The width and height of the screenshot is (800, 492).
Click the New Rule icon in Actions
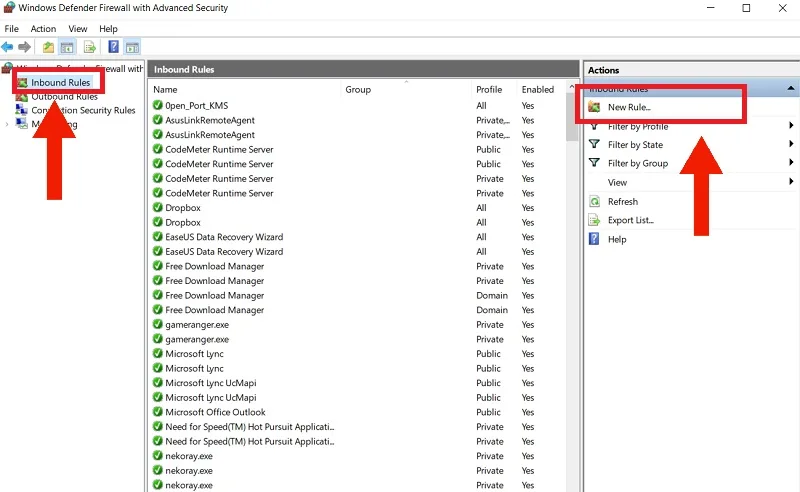click(x=594, y=107)
